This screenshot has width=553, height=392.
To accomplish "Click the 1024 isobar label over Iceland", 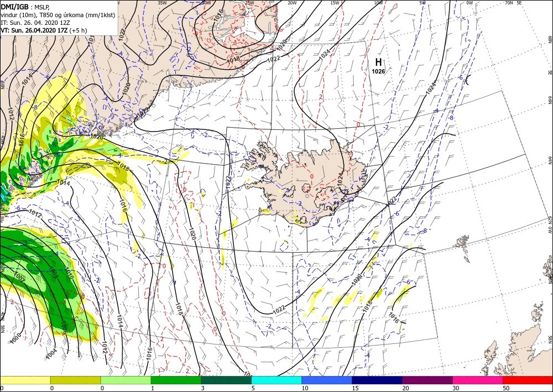I will 340,180.
